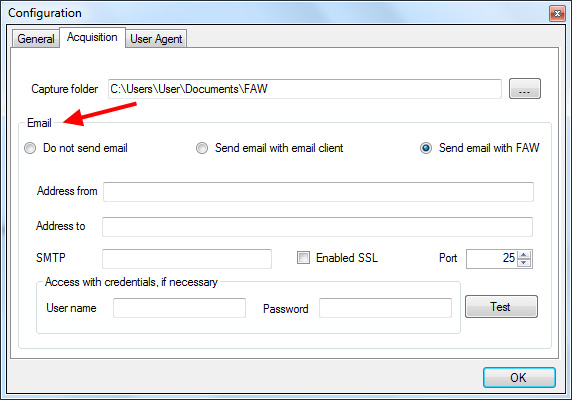The height and width of the screenshot is (400, 572).
Task: Increase the Port value with up arrow
Action: pos(524,255)
